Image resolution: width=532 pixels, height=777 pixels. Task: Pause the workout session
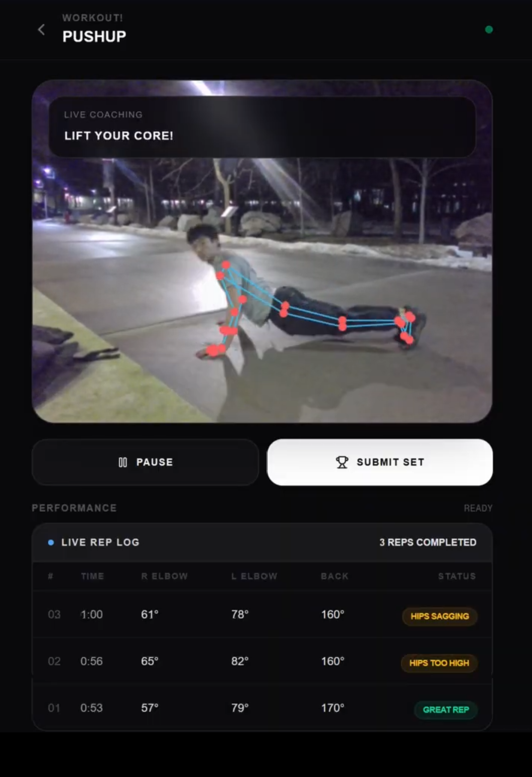[146, 462]
